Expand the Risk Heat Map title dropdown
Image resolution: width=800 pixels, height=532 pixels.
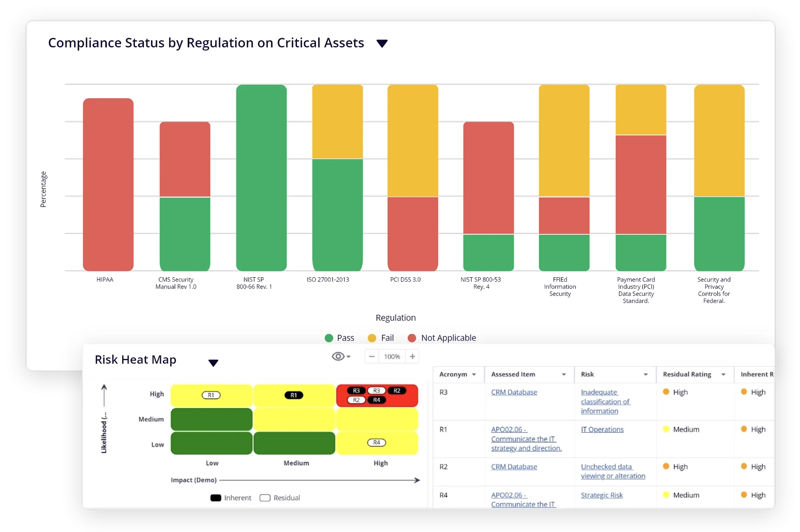(213, 363)
